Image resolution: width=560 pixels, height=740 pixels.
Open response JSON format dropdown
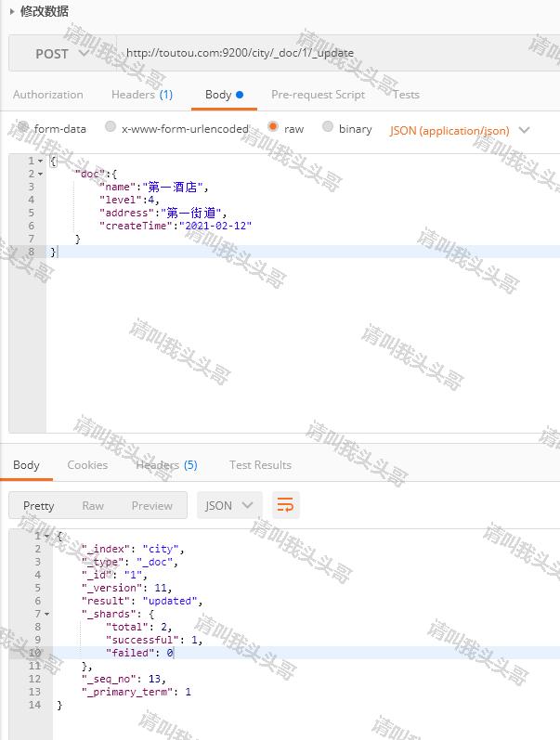(229, 505)
